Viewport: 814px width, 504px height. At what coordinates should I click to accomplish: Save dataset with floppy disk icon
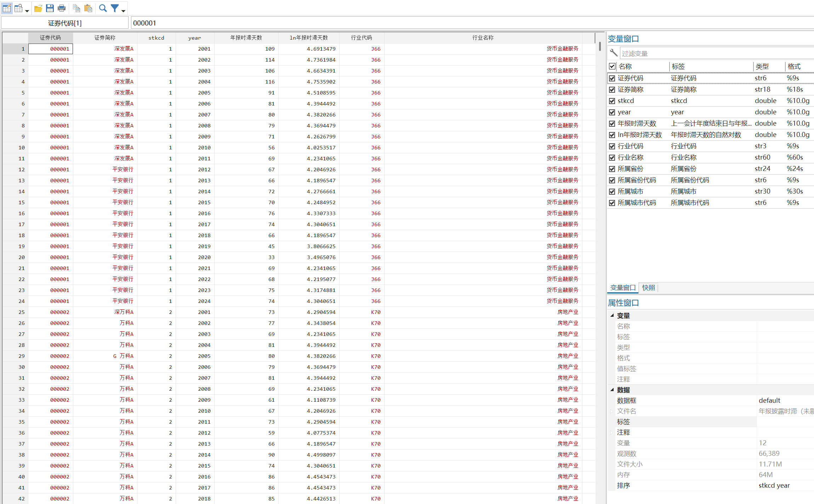(x=50, y=8)
